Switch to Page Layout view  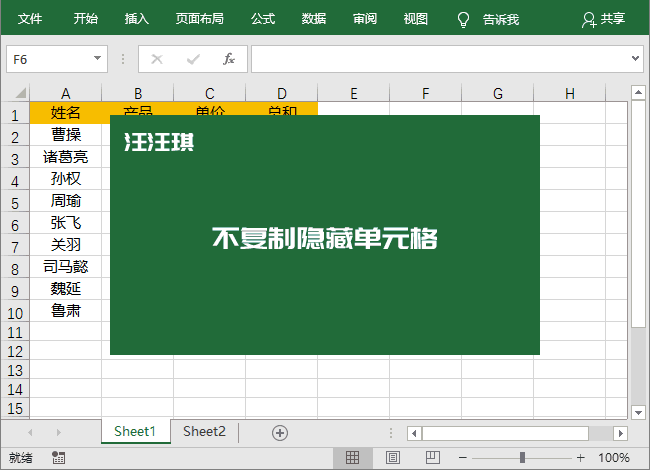393,457
